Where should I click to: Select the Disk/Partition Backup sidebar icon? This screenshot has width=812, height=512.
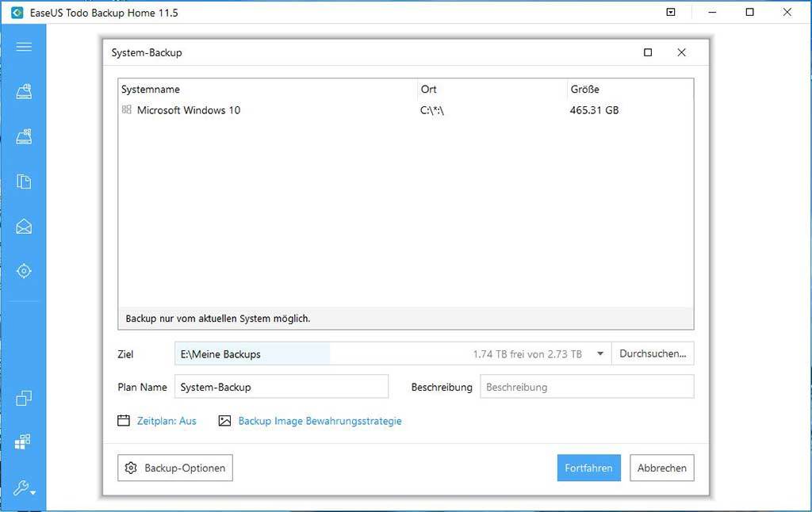24,91
